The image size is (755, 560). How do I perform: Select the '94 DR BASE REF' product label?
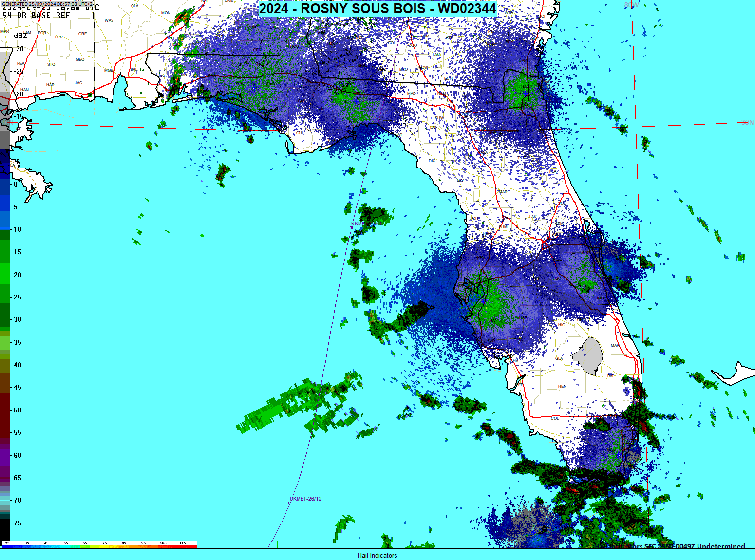point(36,15)
